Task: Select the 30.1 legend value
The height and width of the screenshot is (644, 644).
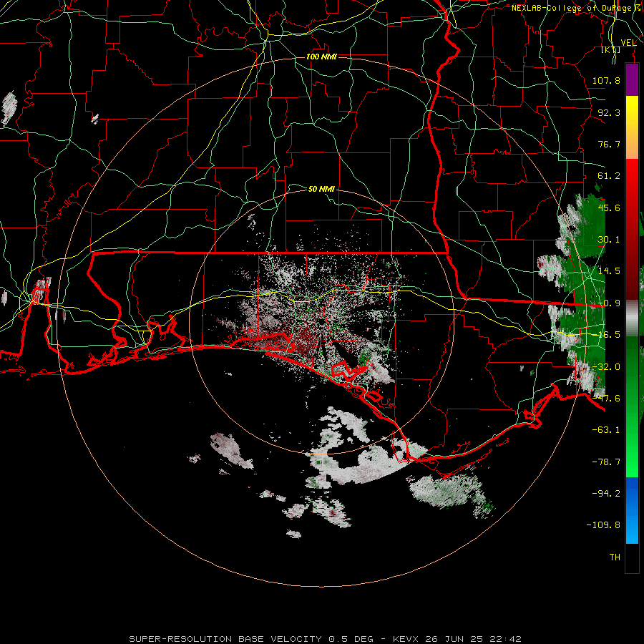Action: [x=609, y=240]
